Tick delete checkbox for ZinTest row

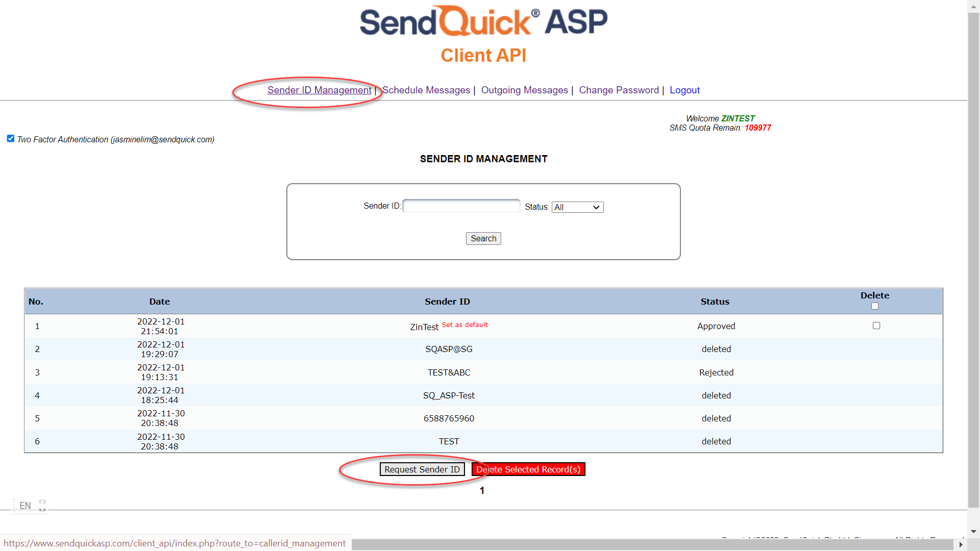tap(876, 325)
